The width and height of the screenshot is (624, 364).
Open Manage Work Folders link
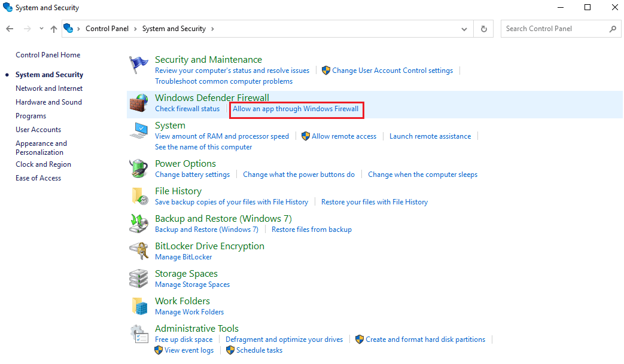190,312
